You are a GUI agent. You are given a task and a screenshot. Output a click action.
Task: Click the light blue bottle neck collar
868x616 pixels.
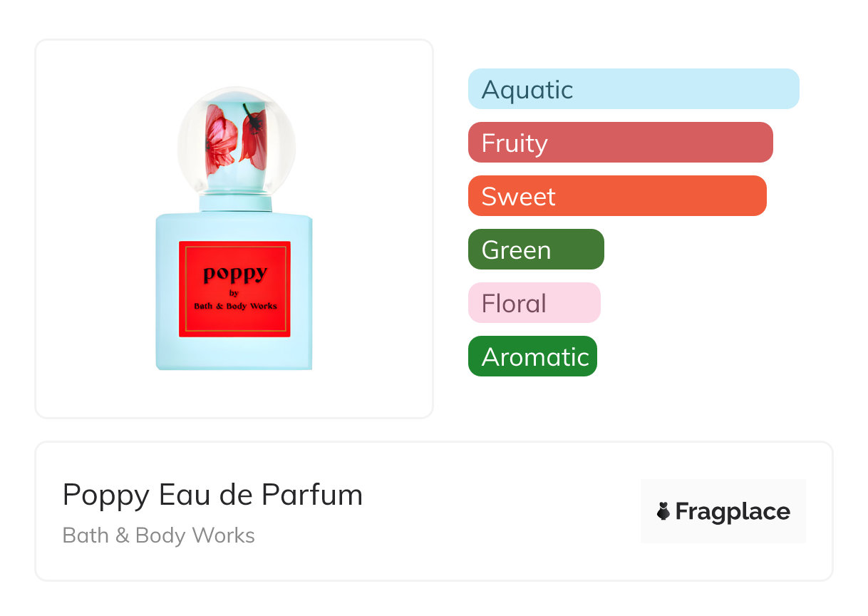236,204
